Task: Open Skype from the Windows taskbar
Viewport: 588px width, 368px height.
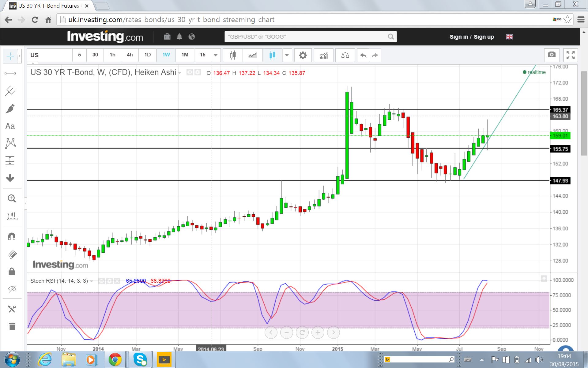Action: 140,359
